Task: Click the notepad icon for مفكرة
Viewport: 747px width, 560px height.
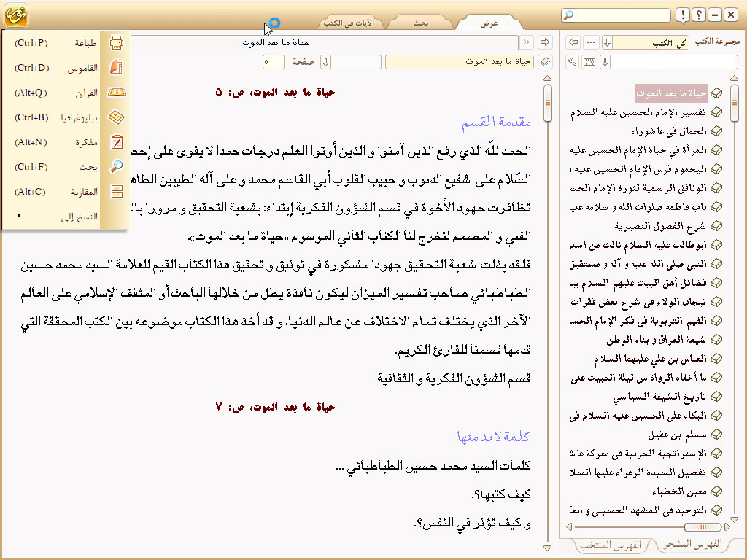Action: pyautogui.click(x=116, y=142)
